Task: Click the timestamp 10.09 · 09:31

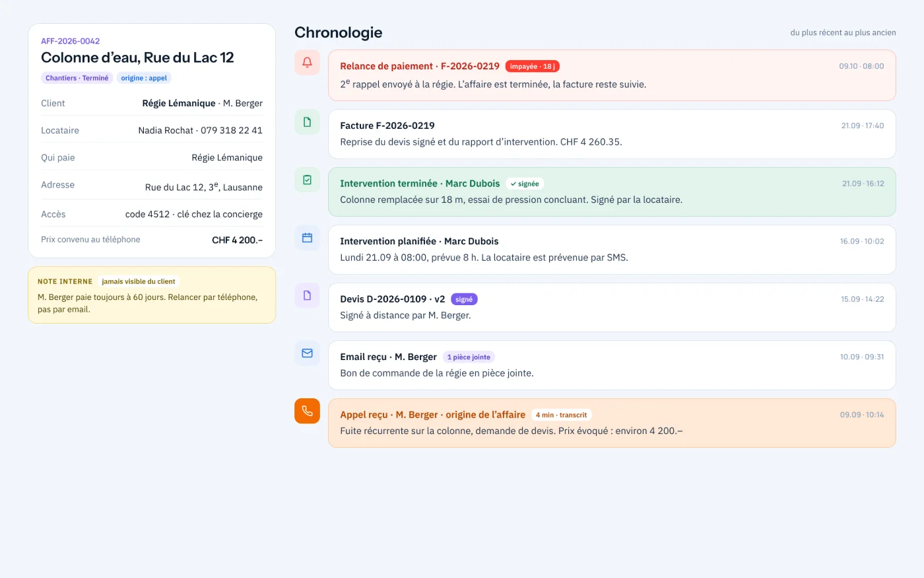Action: point(862,357)
